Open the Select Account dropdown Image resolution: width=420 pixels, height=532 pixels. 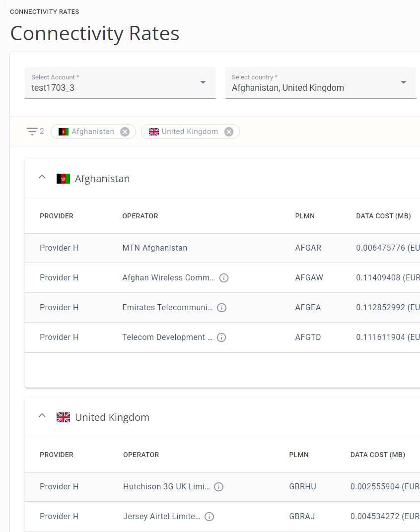(203, 82)
